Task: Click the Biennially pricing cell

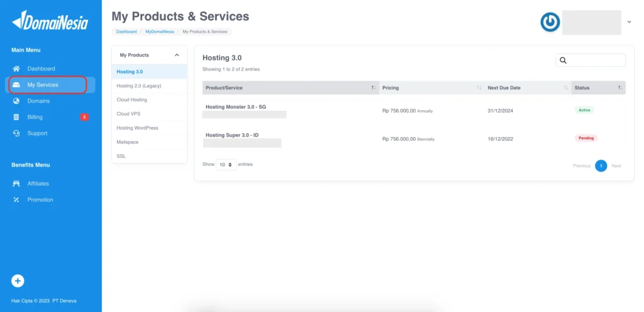Action: coord(408,139)
